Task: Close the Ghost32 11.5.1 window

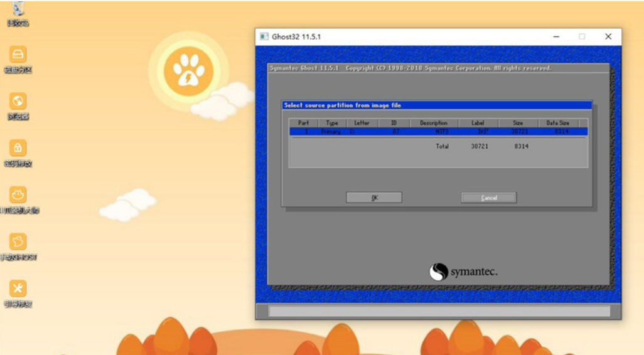Action: (608, 36)
